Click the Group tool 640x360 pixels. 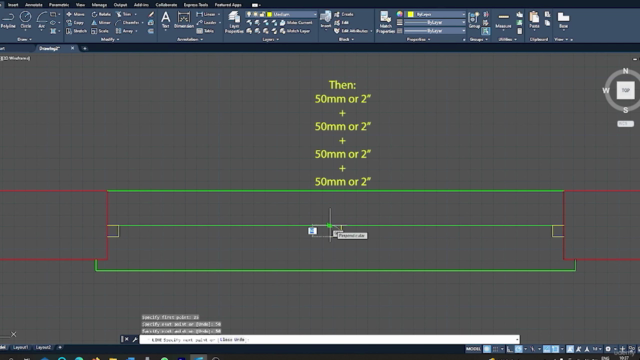click(x=474, y=20)
